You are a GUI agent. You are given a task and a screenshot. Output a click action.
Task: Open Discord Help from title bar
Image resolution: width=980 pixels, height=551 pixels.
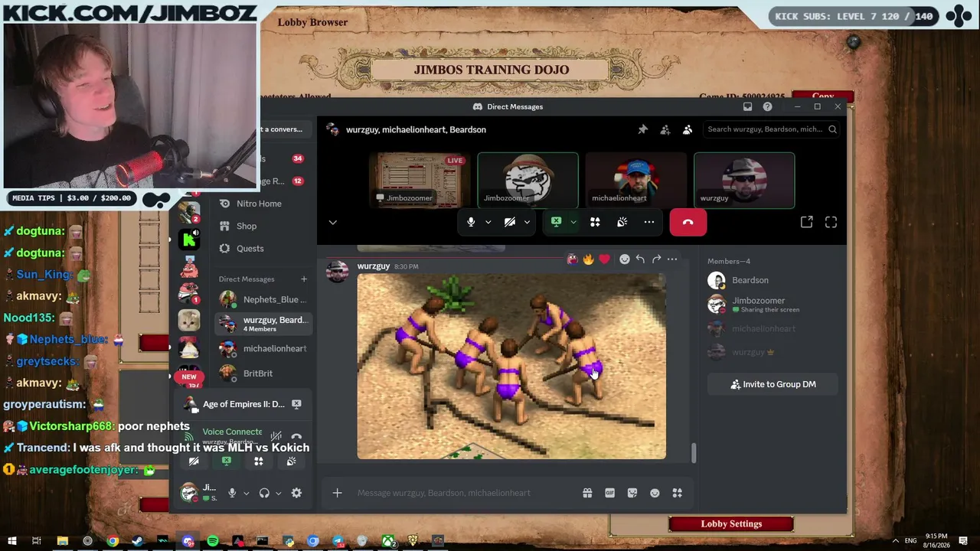click(x=767, y=106)
